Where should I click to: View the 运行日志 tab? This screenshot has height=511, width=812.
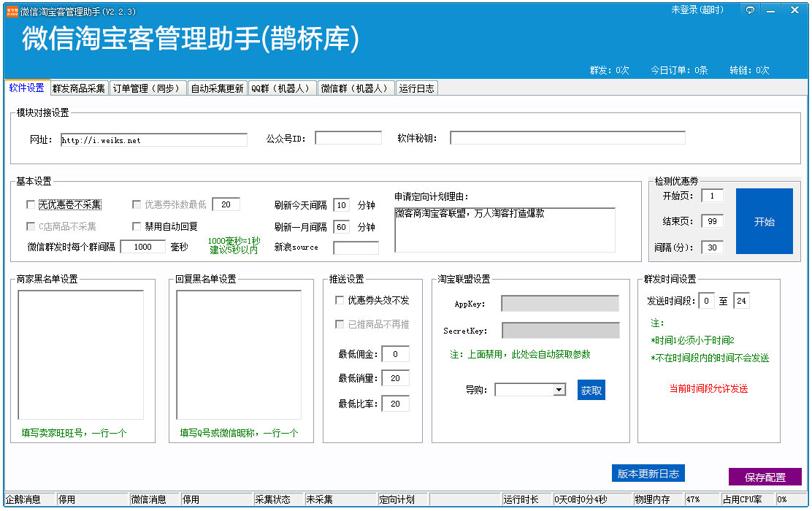416,88
